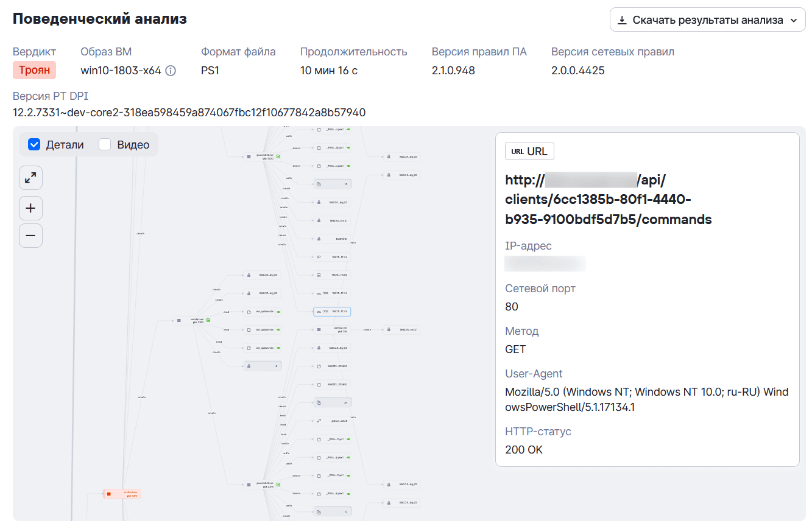Image resolution: width=812 pixels, height=529 pixels.
Task: Expand the Скачать результаты анализа dropdown arrow
Action: 794,20
